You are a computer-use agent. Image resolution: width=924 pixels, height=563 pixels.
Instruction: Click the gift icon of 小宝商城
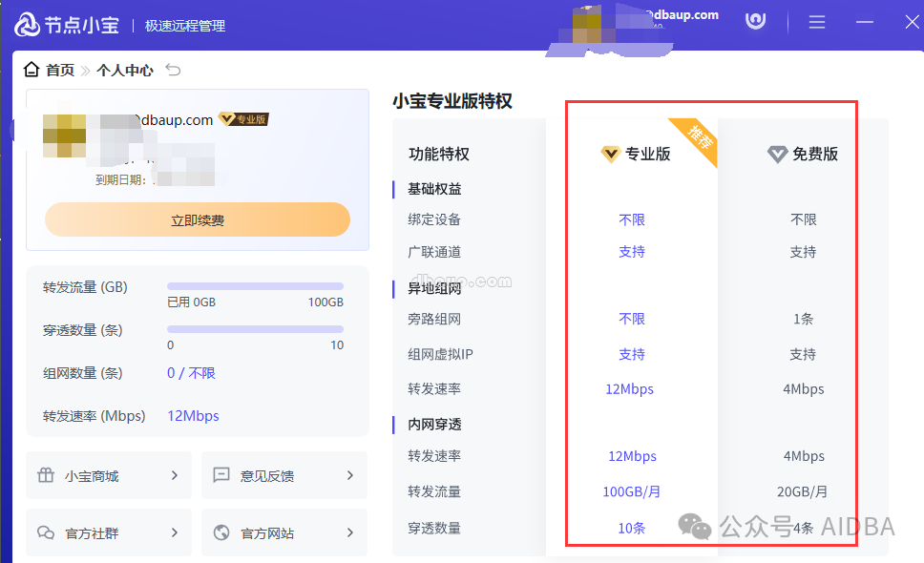click(x=46, y=474)
